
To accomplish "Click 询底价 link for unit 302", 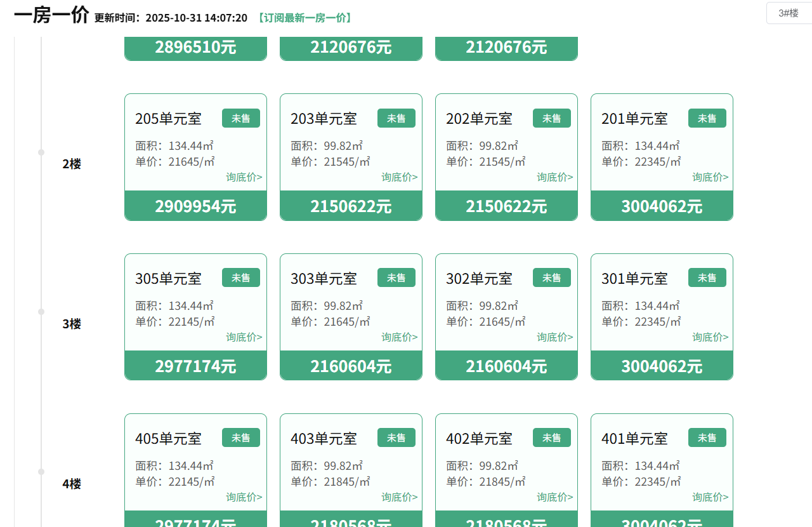I will 554,337.
